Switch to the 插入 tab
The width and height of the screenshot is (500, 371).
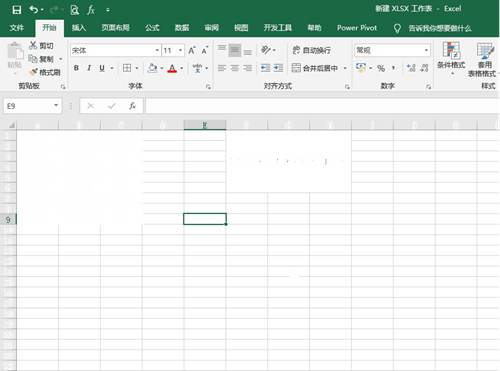(x=79, y=28)
